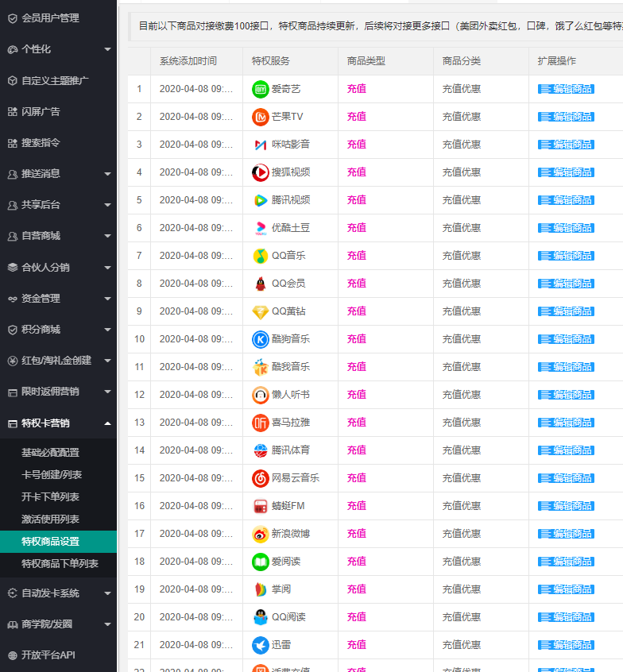Expand the 自营商城 menu arrow

(x=107, y=236)
